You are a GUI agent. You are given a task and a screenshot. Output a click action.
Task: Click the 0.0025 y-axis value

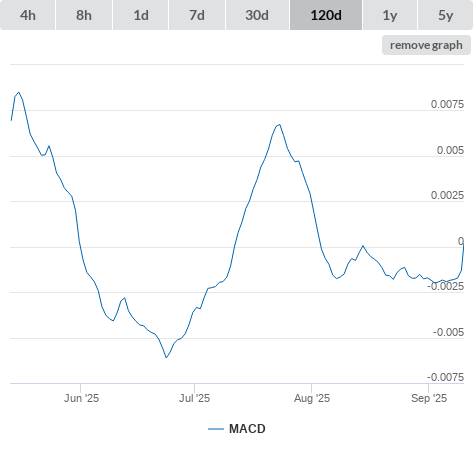coord(447,195)
